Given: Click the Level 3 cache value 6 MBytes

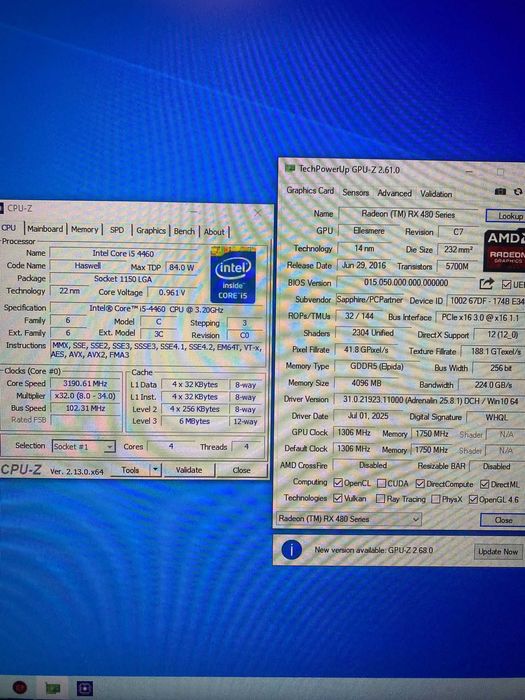Looking at the screenshot, I should (x=195, y=421).
